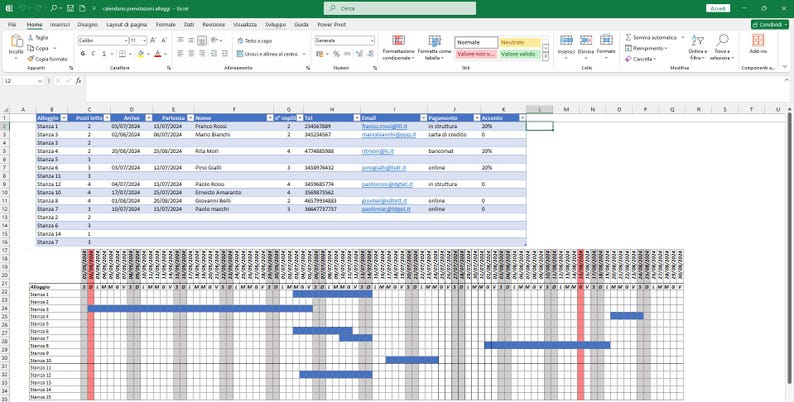Apply the Neutrale cell style

pyautogui.click(x=520, y=43)
